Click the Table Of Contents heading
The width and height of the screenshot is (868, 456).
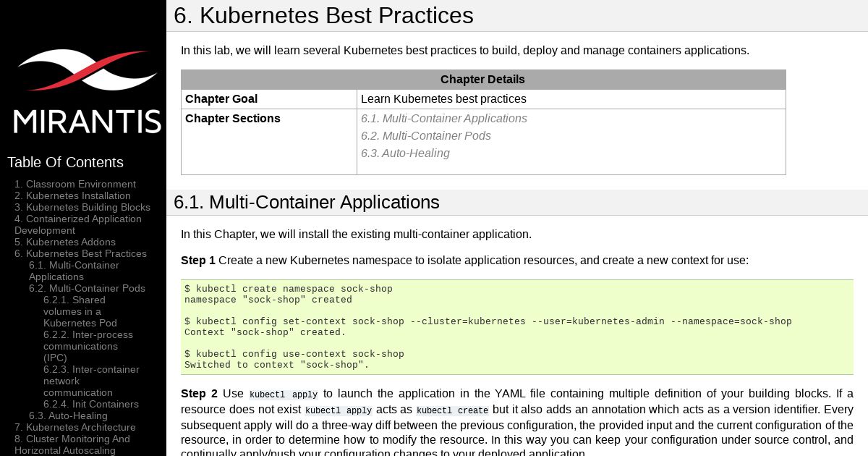65,162
